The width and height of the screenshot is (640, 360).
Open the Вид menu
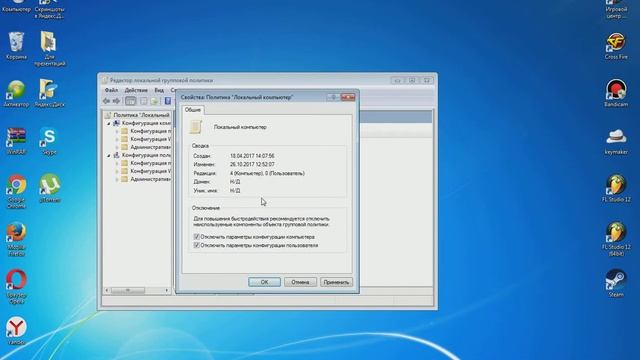[159, 90]
